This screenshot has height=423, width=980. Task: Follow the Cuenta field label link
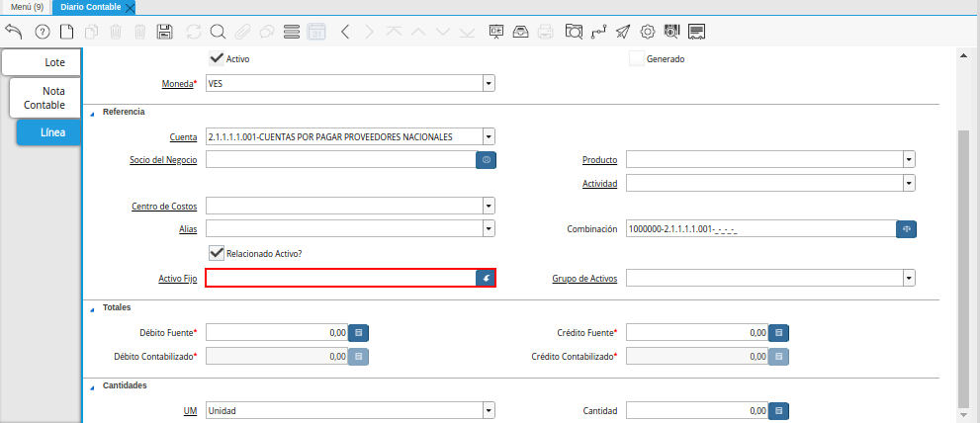[183, 136]
